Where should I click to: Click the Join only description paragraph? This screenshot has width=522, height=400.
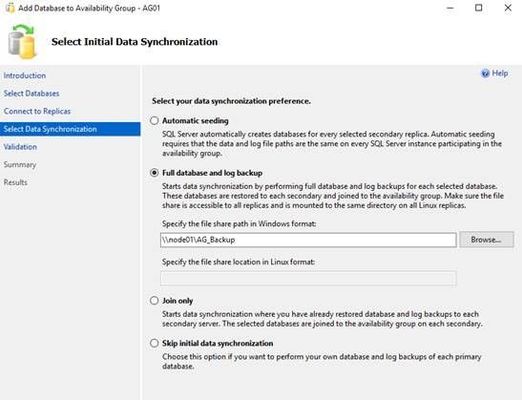[x=322, y=319]
